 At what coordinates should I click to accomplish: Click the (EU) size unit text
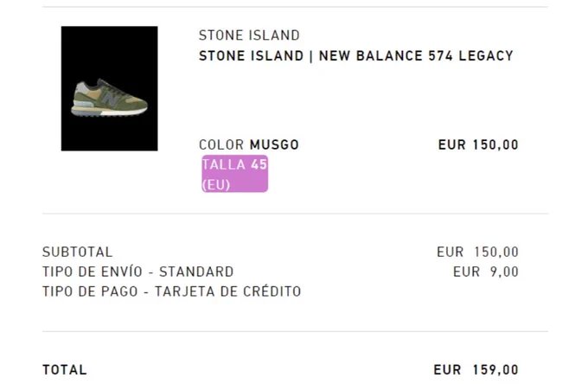[215, 184]
